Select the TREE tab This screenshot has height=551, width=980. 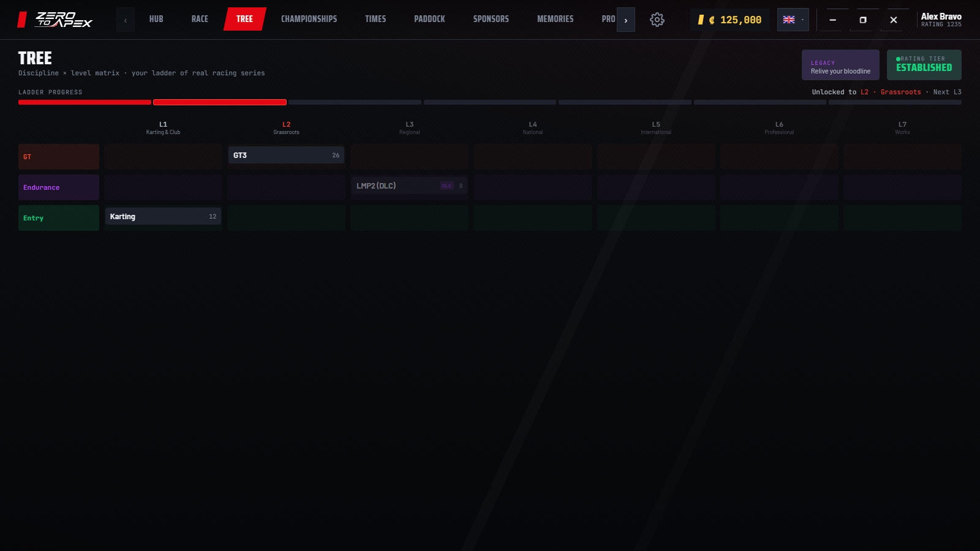tap(244, 19)
